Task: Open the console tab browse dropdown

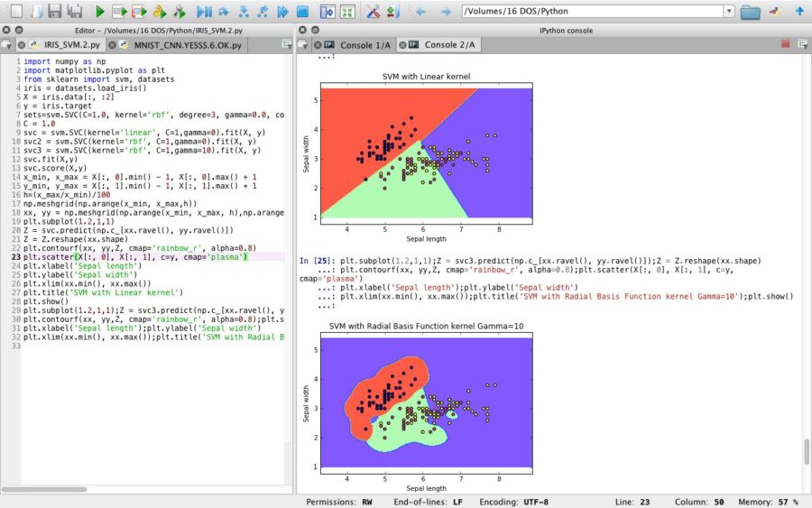Action: pyautogui.click(x=303, y=45)
